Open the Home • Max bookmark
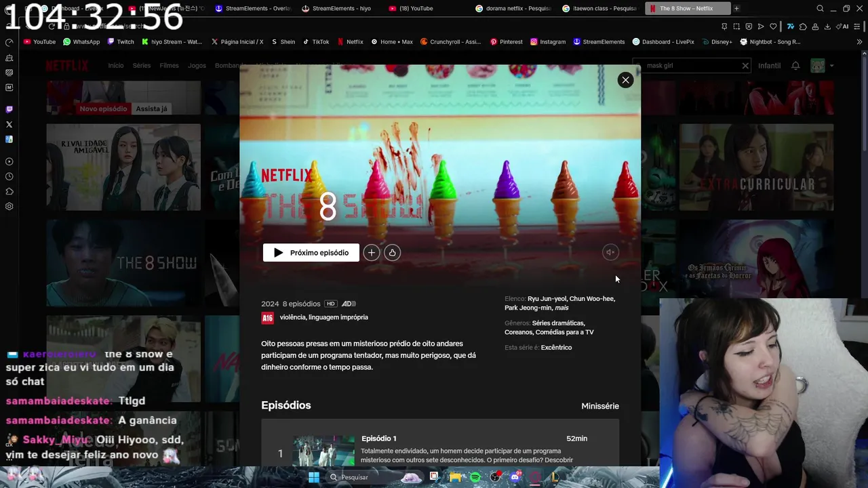Image resolution: width=868 pixels, height=488 pixels. click(392, 41)
